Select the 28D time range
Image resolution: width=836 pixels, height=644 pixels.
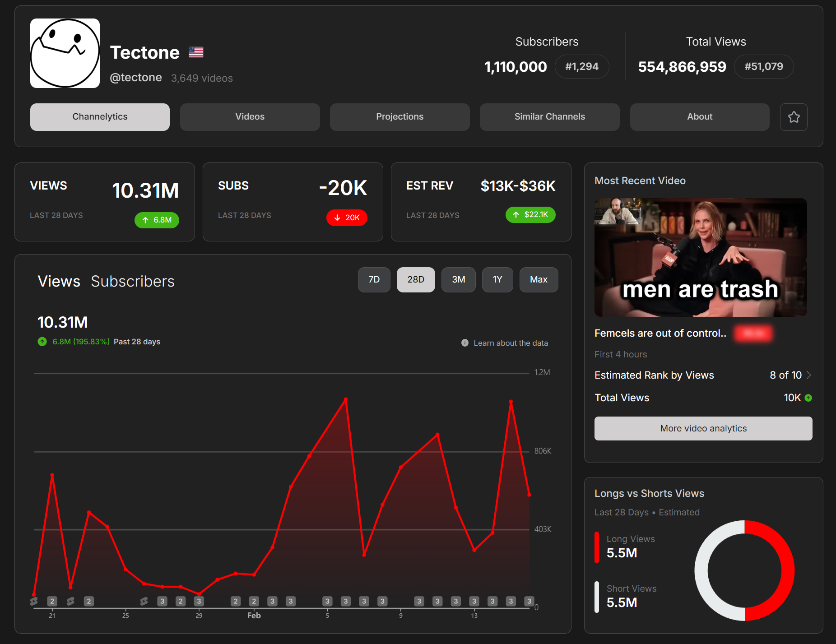pyautogui.click(x=416, y=280)
